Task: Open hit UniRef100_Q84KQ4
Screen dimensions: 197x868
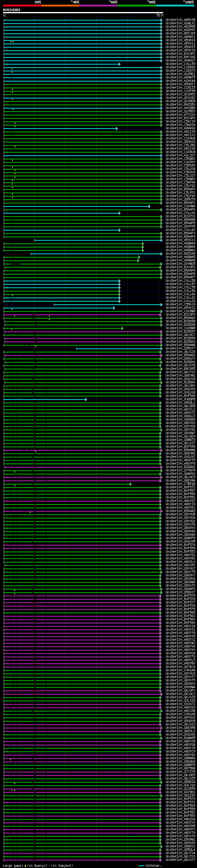Action: pyautogui.click(x=180, y=128)
